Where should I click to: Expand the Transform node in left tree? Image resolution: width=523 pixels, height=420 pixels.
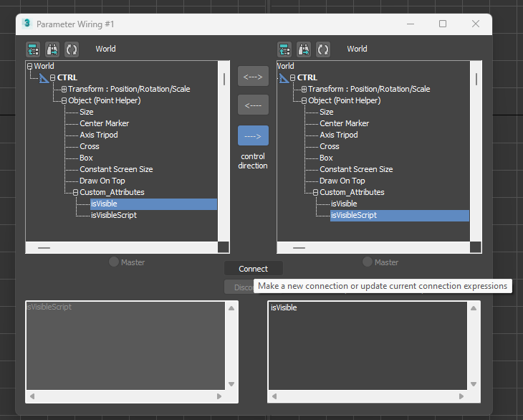[64, 89]
